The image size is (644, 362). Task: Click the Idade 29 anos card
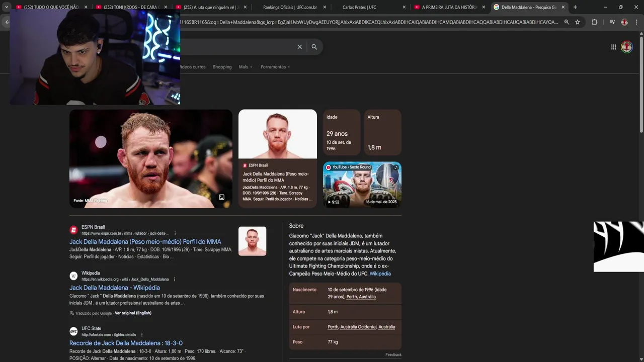[342, 133]
